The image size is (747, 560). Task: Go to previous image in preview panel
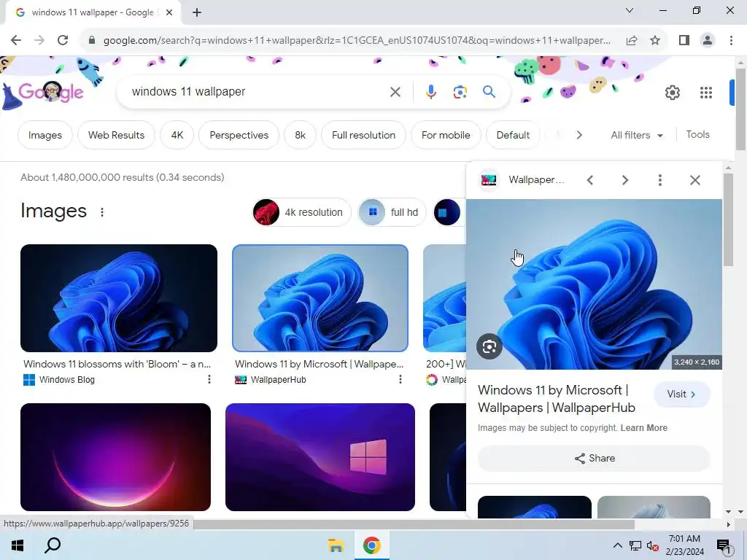[x=589, y=180]
